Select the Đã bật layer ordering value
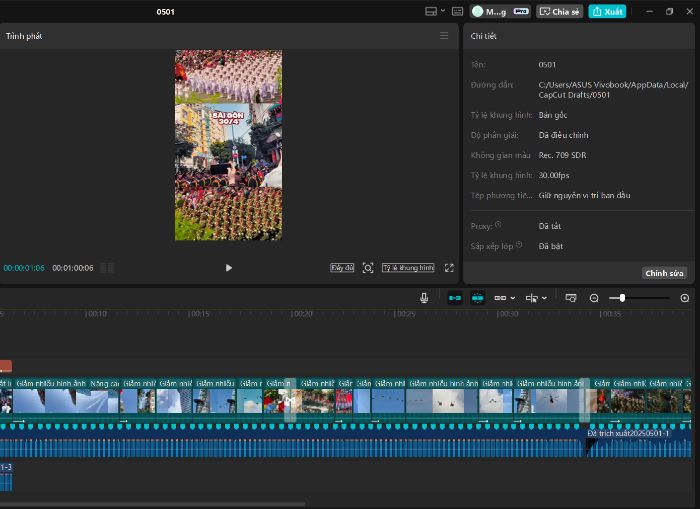The width and height of the screenshot is (700, 509). click(x=550, y=246)
